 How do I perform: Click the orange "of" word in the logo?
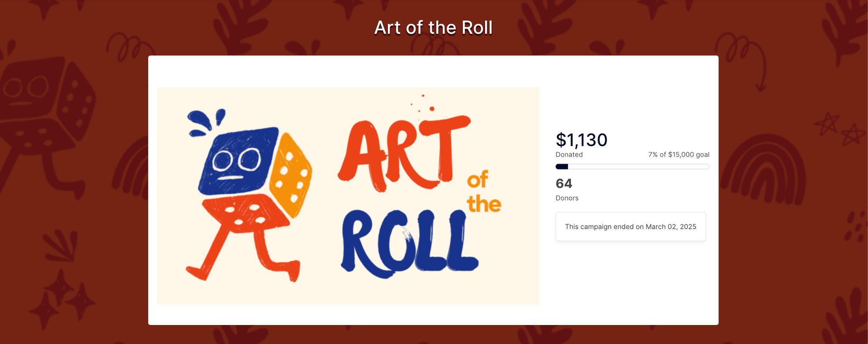477,179
